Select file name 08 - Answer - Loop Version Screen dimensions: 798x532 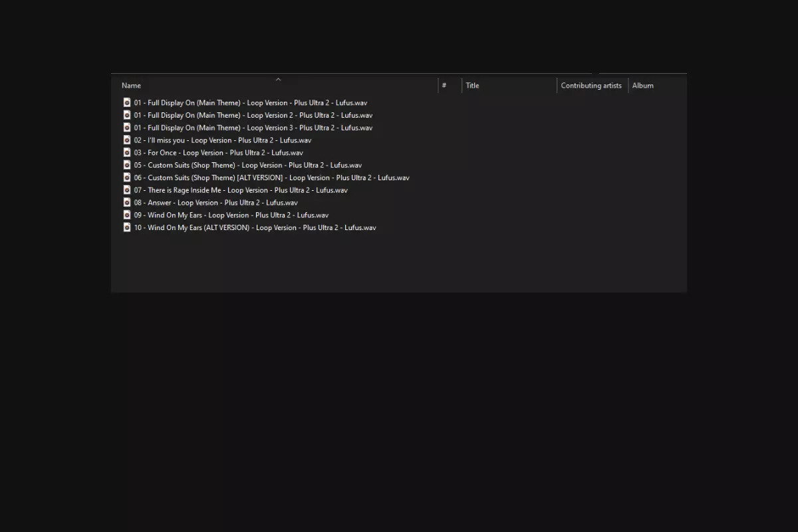tap(215, 202)
